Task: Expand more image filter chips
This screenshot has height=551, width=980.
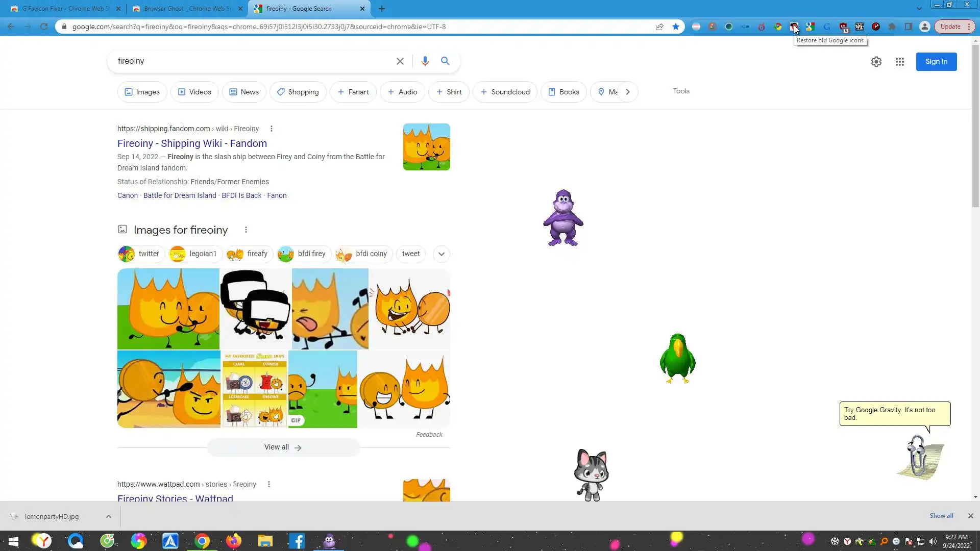Action: tap(441, 254)
